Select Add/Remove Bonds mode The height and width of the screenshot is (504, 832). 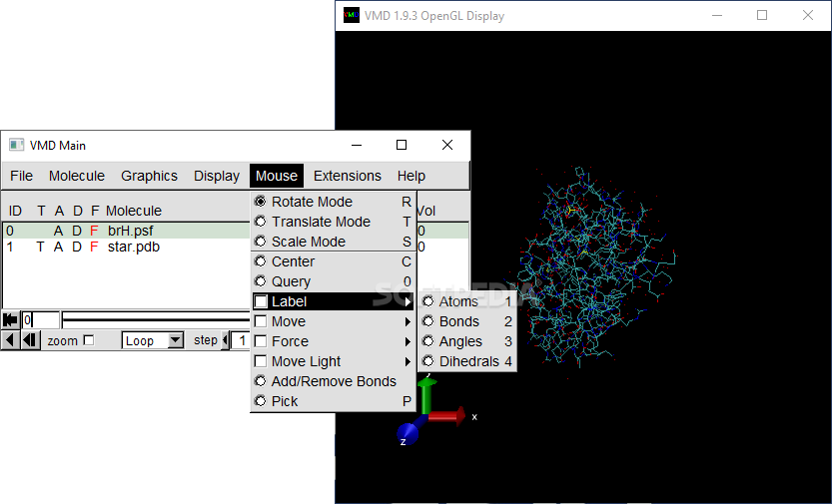(x=334, y=381)
